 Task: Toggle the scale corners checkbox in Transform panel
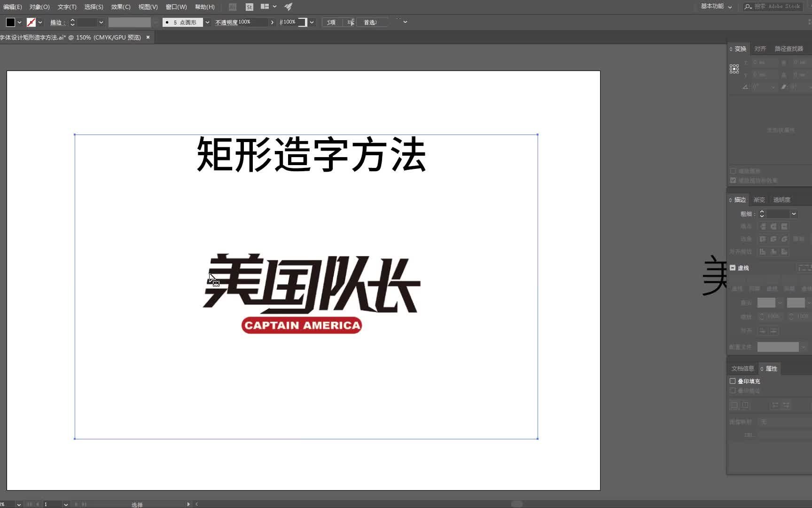point(733,171)
